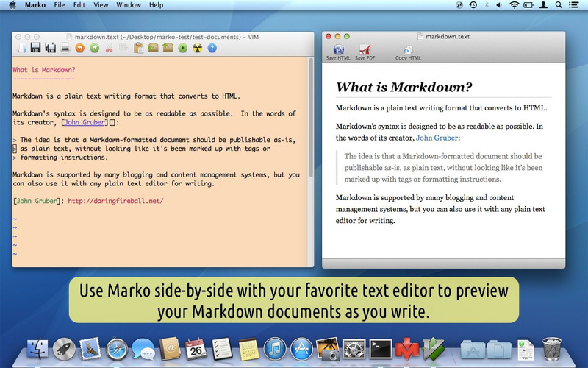The width and height of the screenshot is (588, 368).
Task: Open Terminal icon in Dock
Action: (381, 349)
